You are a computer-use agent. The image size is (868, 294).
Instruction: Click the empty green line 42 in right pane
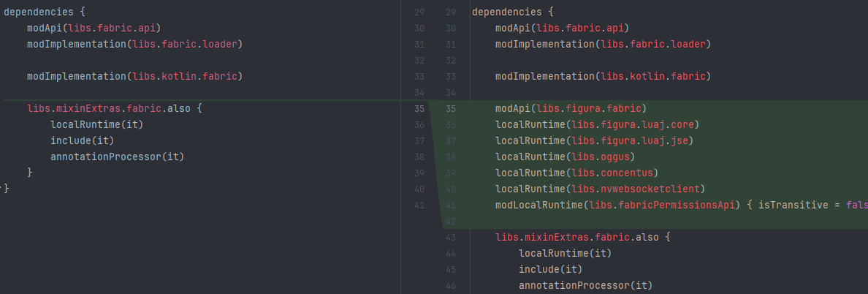pos(650,221)
